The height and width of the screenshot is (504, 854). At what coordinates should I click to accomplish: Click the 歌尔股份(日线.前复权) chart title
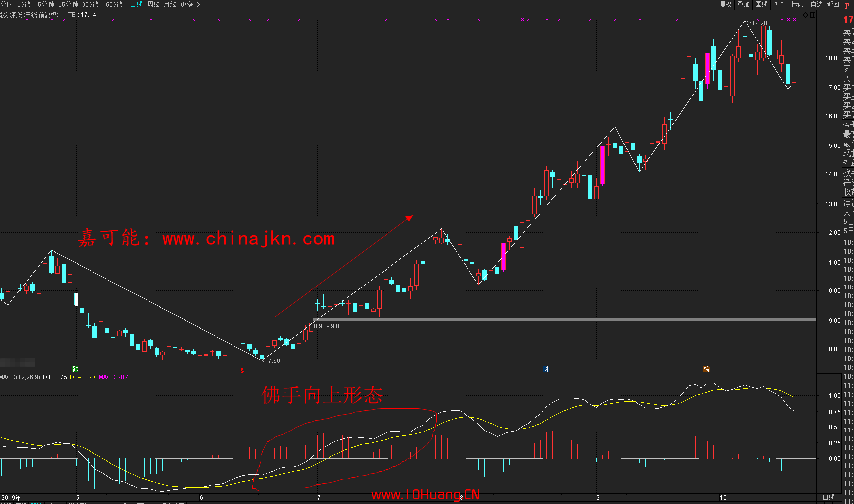point(29,15)
